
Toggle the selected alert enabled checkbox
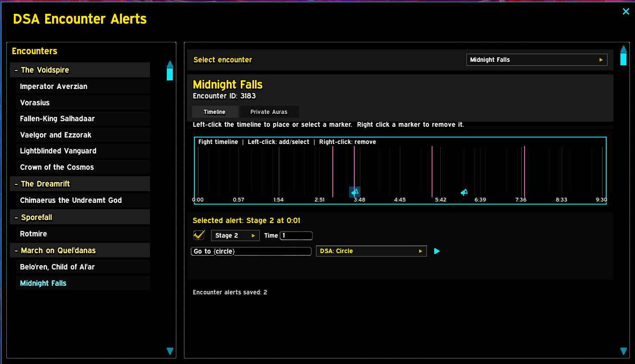tap(199, 235)
